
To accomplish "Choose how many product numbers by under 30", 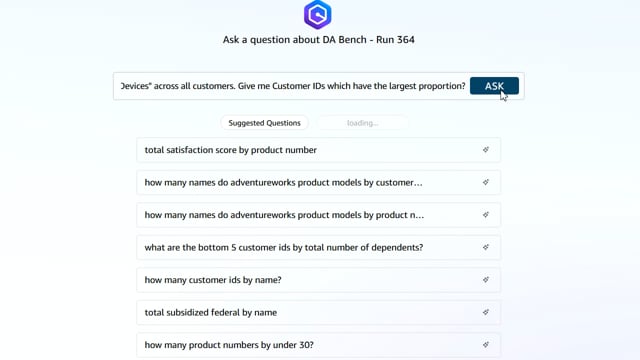I will pos(319,345).
